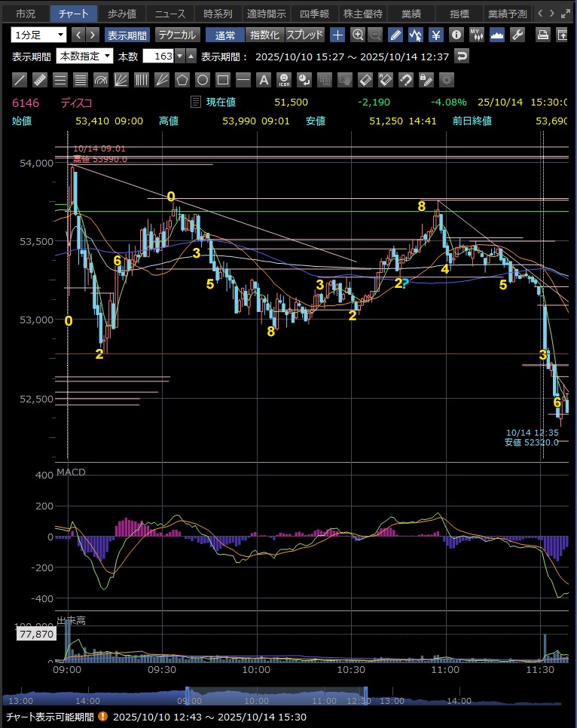Click the eraser tool icon
The height and width of the screenshot is (728, 577).
tap(365, 80)
